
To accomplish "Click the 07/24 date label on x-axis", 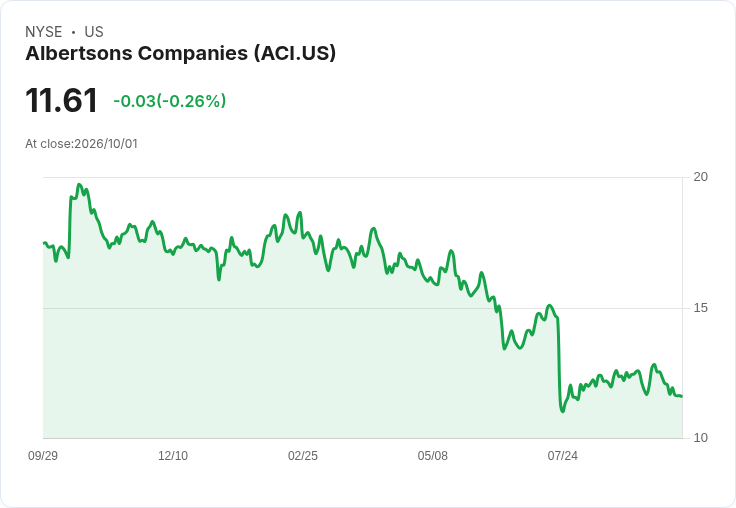I will point(562,456).
